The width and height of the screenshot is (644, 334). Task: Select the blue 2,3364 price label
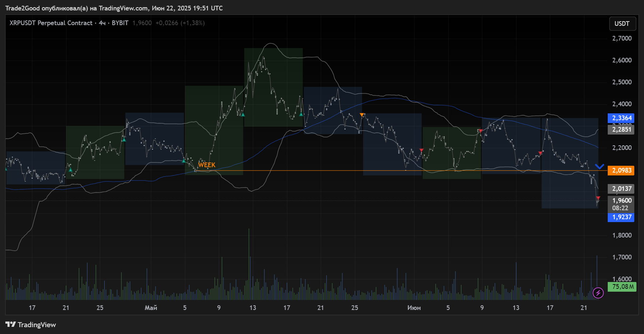[x=621, y=118]
